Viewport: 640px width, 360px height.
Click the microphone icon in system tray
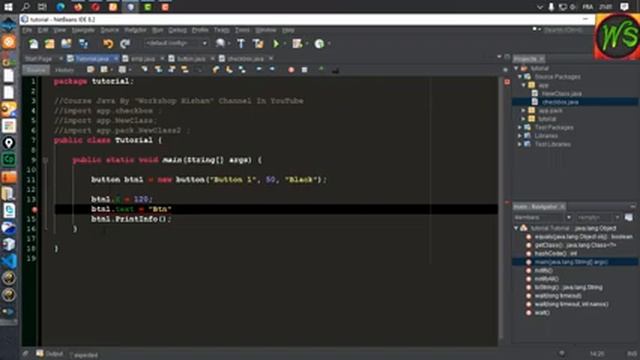click(x=551, y=7)
